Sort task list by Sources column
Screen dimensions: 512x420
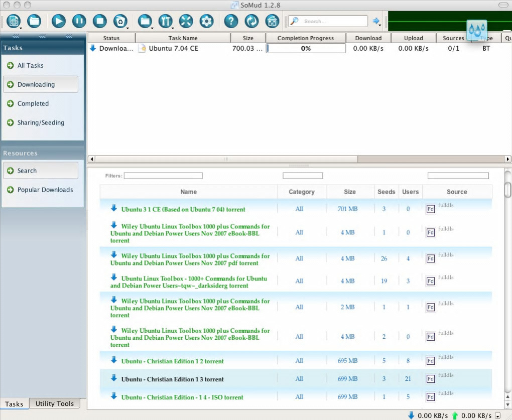click(x=453, y=38)
